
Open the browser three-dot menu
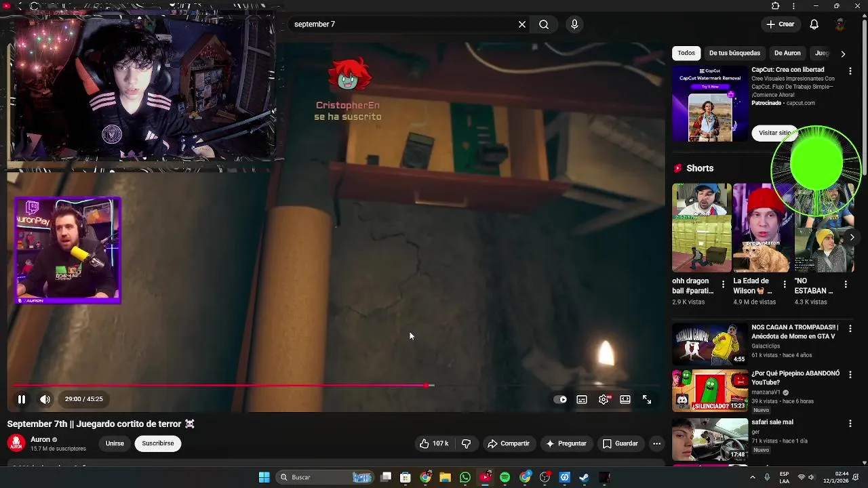pyautogui.click(x=794, y=6)
